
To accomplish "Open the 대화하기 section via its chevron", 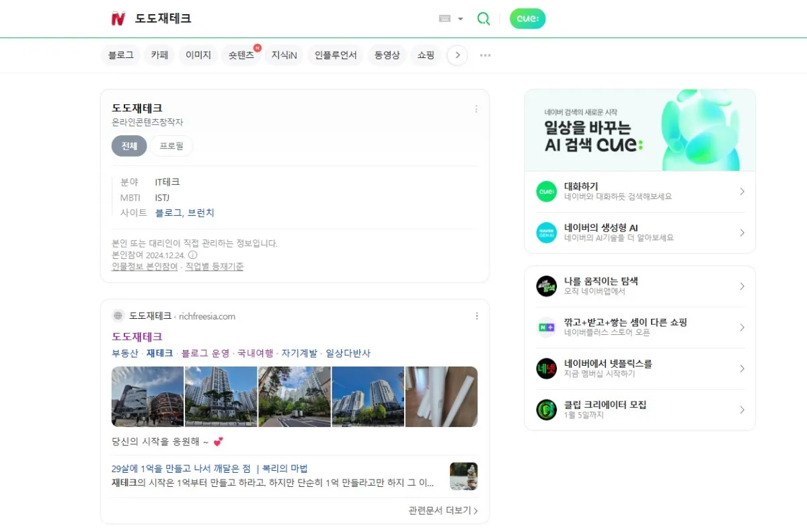I will click(x=742, y=191).
